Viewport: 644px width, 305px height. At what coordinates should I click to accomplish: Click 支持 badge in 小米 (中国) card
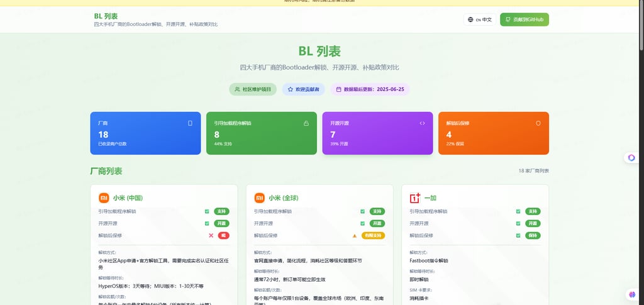(221, 211)
